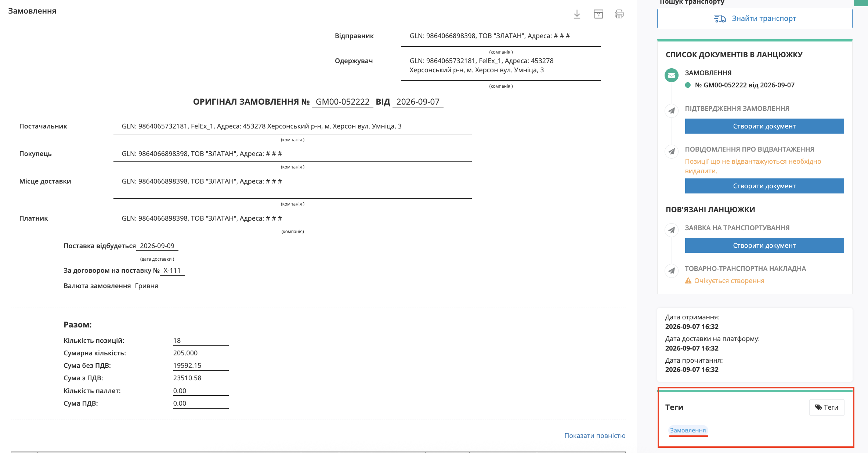Screen dimensions: 868x453
Task: Expand details via Показати повністю
Action: click(595, 435)
